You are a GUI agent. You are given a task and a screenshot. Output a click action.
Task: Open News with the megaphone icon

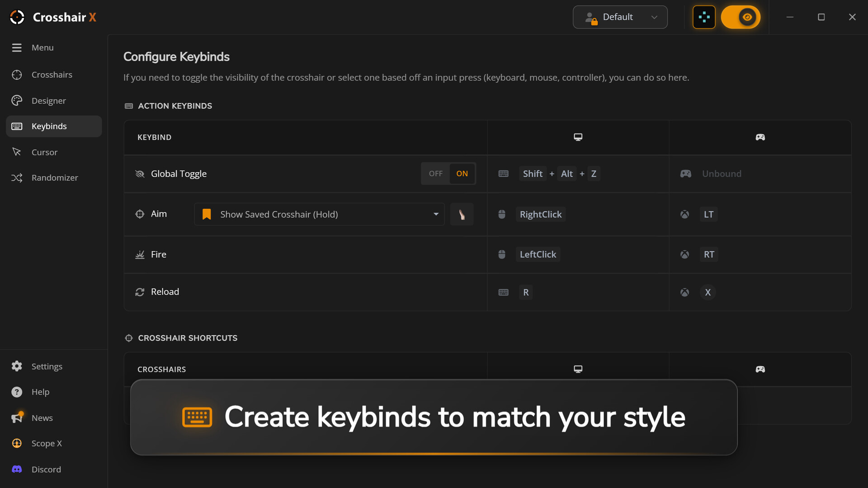coord(17,418)
